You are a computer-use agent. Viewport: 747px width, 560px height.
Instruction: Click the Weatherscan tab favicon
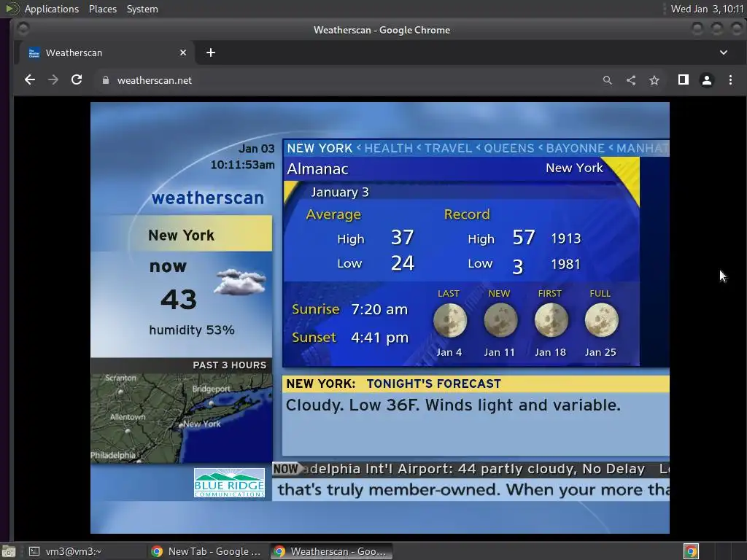coord(34,52)
